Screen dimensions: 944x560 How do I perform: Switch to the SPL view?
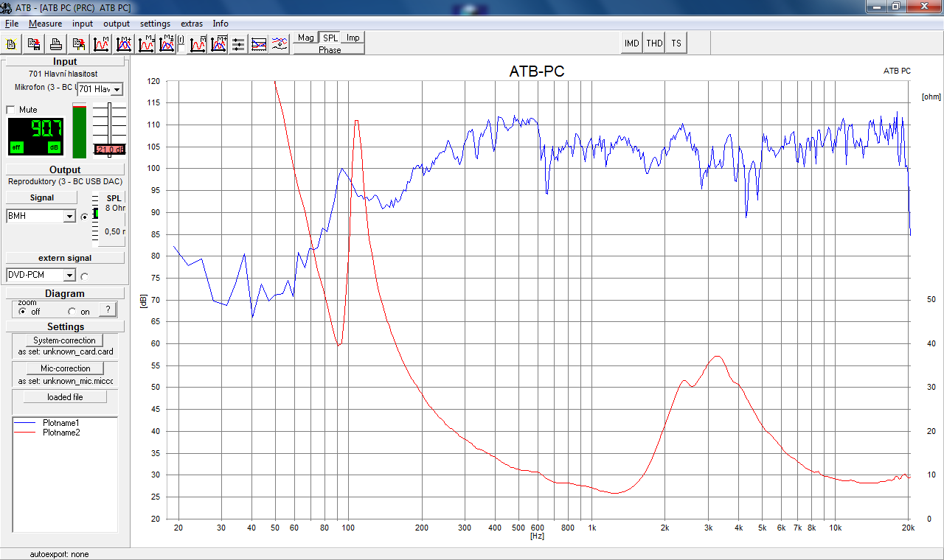(330, 38)
